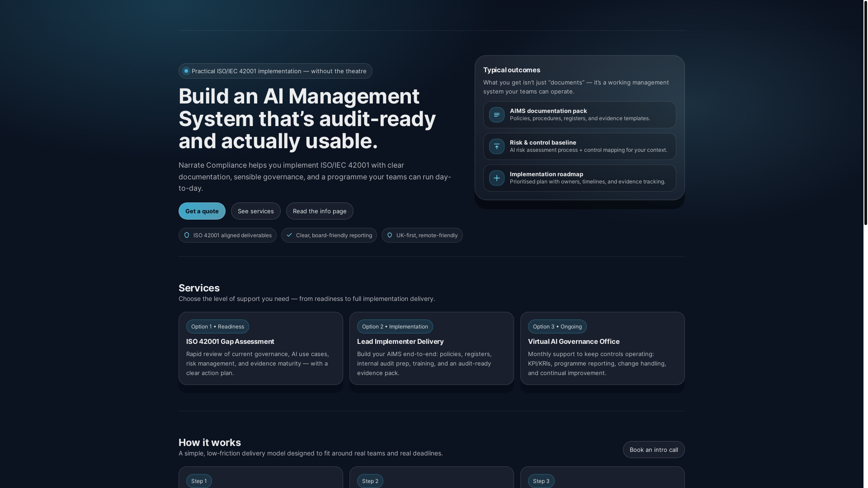Click the Rapid review of current governance description
868x488 pixels.
tap(258, 363)
